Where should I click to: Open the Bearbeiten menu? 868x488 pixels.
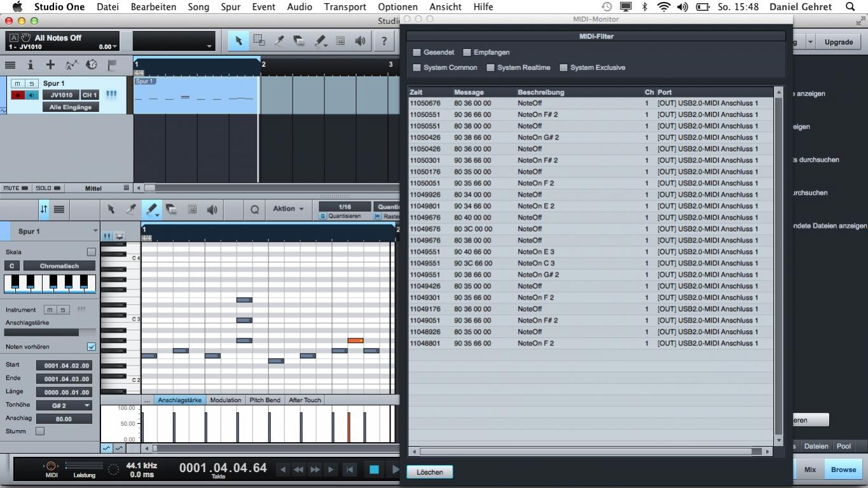pos(153,6)
